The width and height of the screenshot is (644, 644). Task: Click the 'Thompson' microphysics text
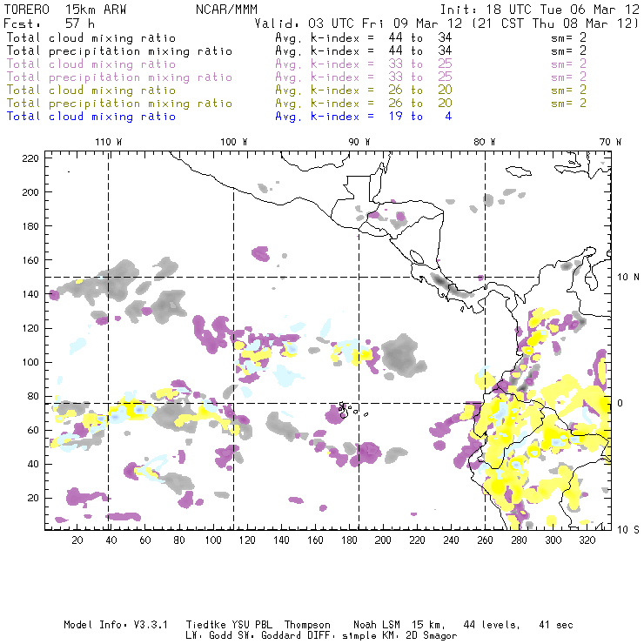click(x=307, y=625)
